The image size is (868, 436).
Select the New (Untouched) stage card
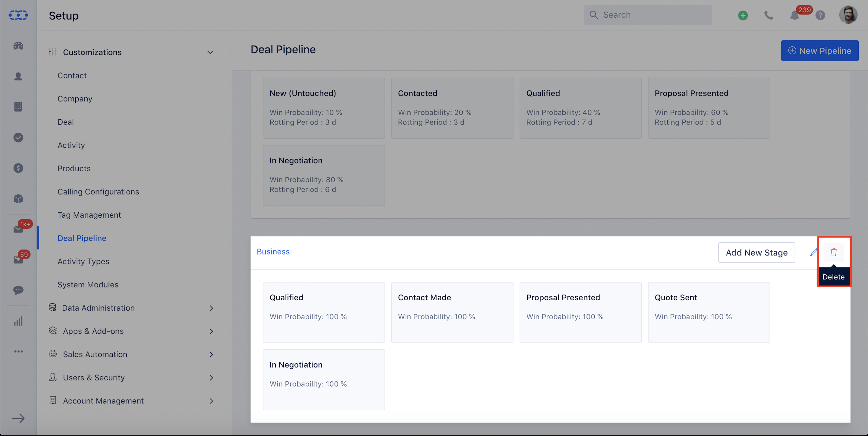click(323, 108)
